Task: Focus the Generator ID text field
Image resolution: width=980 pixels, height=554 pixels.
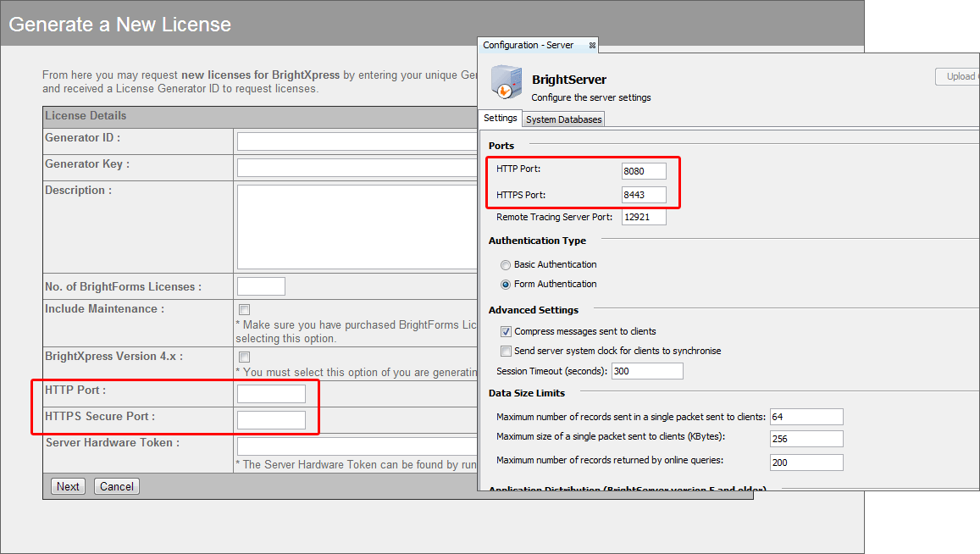Action: pos(357,141)
